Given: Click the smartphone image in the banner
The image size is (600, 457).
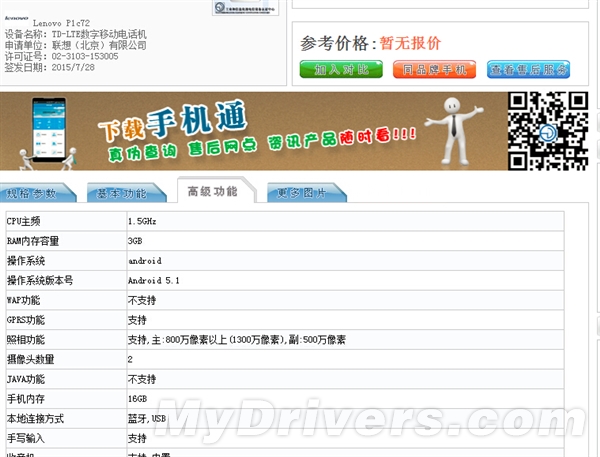Looking at the screenshot, I should pyautogui.click(x=49, y=130).
